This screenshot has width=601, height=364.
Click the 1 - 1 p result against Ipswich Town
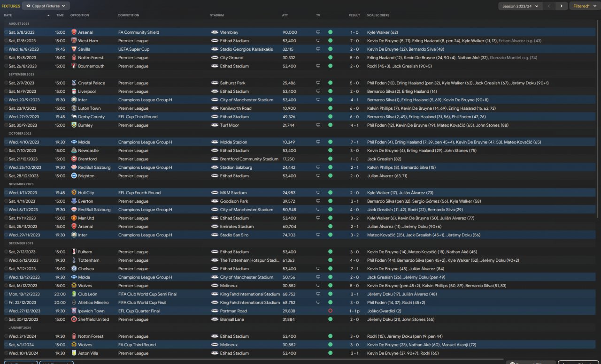pos(355,311)
